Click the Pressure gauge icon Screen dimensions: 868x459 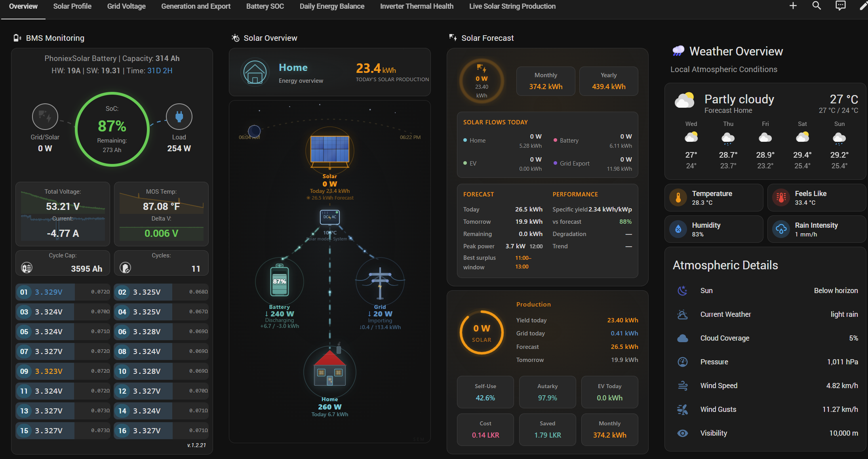click(x=683, y=362)
